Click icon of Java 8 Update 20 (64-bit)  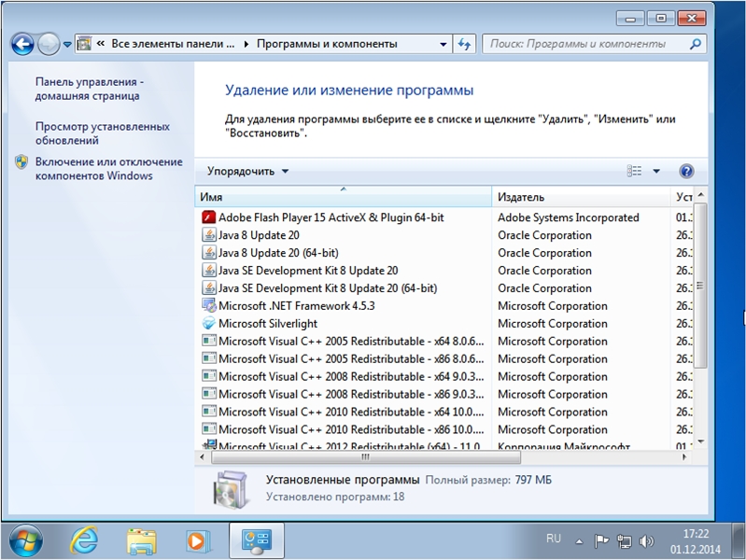pyautogui.click(x=208, y=253)
